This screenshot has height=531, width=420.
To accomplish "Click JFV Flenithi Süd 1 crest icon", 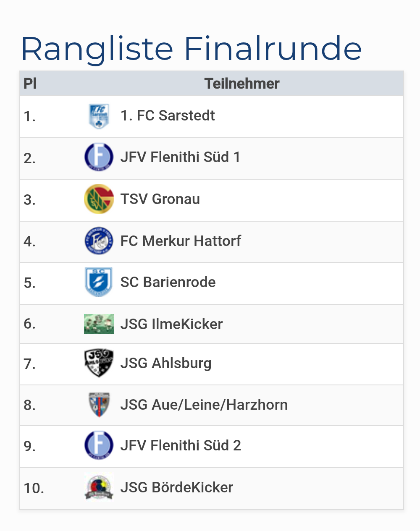I will (x=99, y=157).
